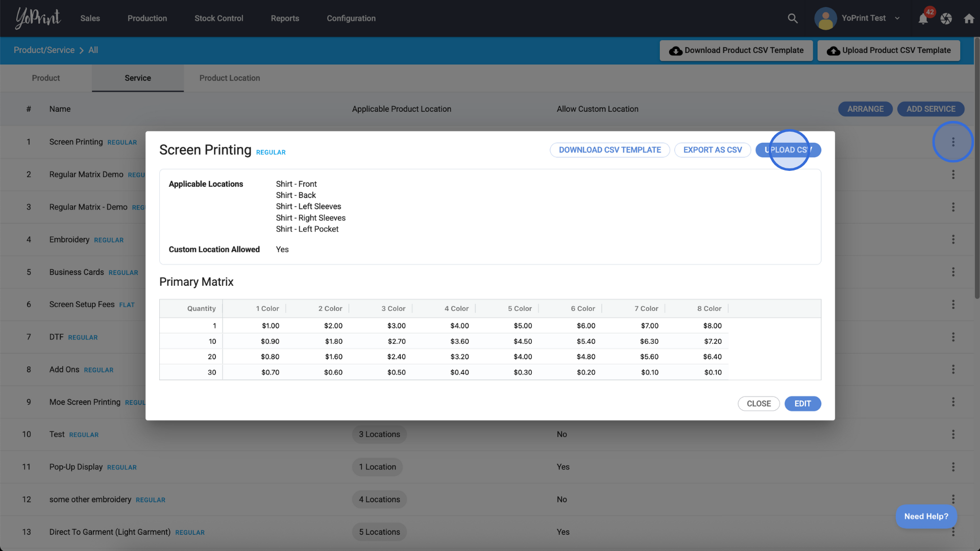
Task: Open the three-dot menu for Business Cards row
Action: click(x=953, y=272)
